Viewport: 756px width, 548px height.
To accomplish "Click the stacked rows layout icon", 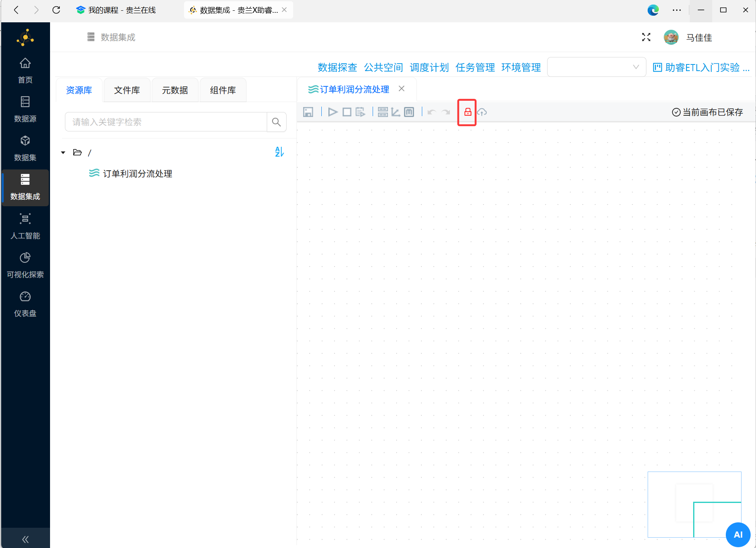I will [383, 112].
